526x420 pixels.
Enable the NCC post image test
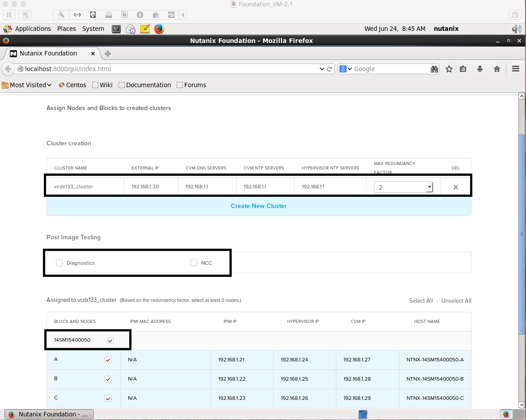(194, 263)
